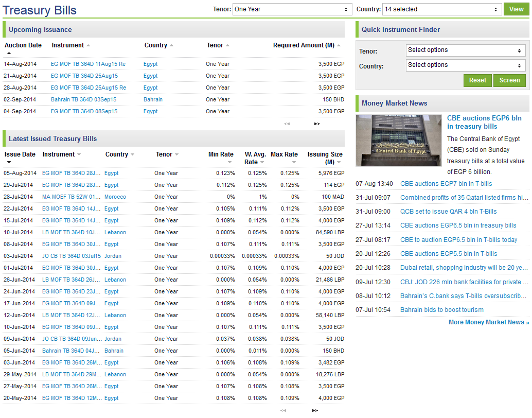The width and height of the screenshot is (532, 418).
Task: Click the green View button
Action: coord(516,9)
